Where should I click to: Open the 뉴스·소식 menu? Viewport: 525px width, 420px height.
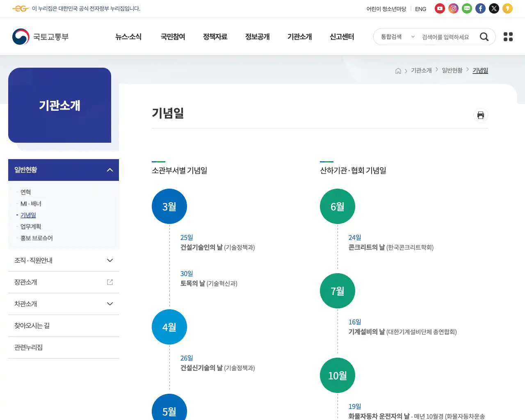coord(128,37)
